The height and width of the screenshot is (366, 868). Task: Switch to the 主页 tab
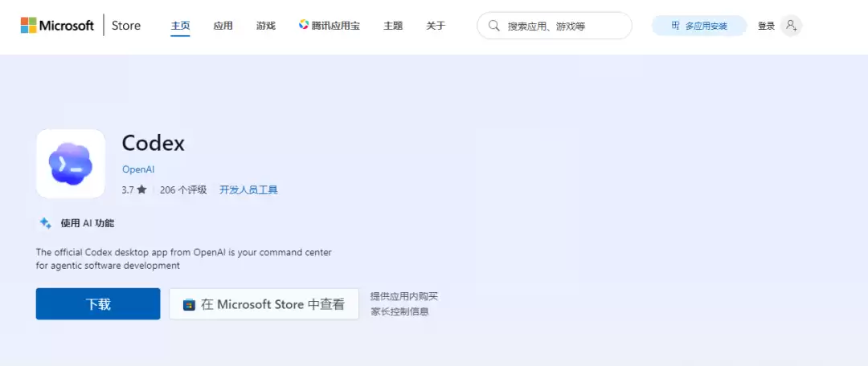(x=181, y=26)
